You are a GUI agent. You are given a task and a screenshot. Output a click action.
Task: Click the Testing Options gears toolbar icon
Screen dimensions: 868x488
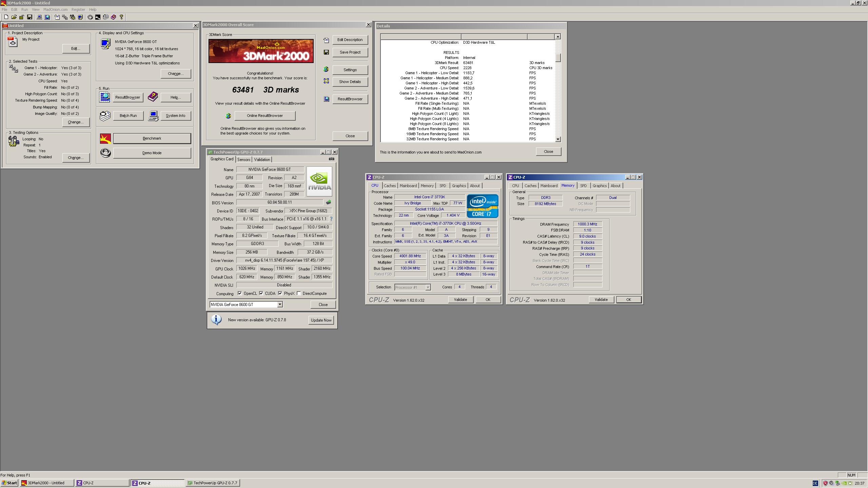[73, 17]
